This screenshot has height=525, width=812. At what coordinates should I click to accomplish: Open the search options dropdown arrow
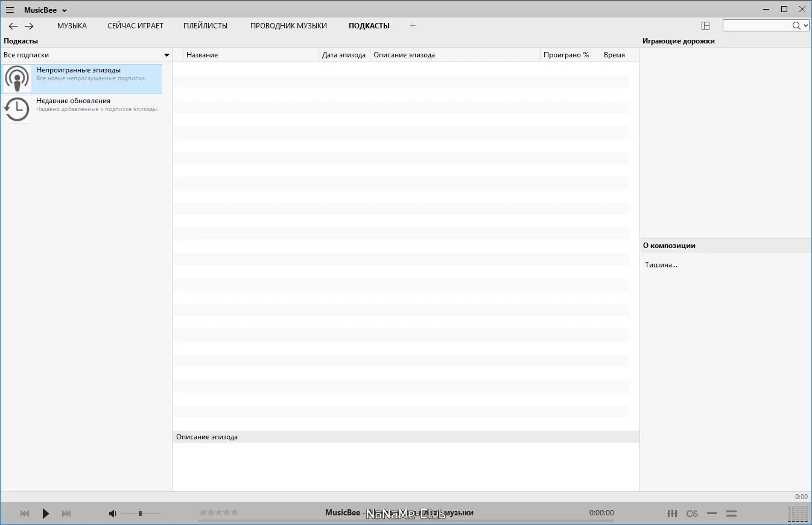[806, 26]
